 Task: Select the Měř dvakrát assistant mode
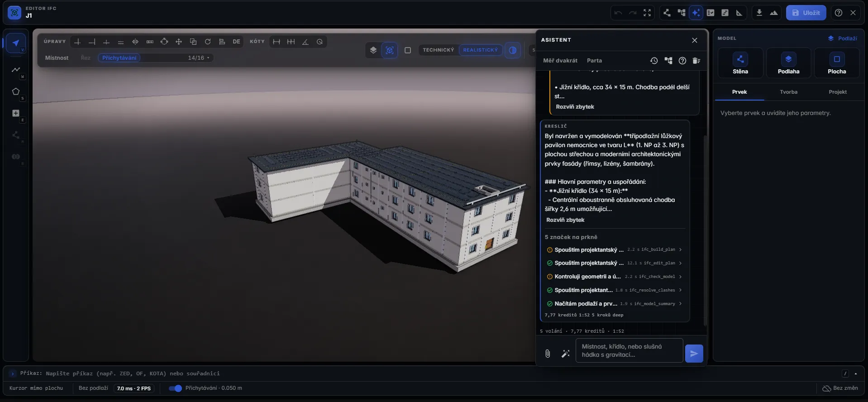(x=560, y=61)
